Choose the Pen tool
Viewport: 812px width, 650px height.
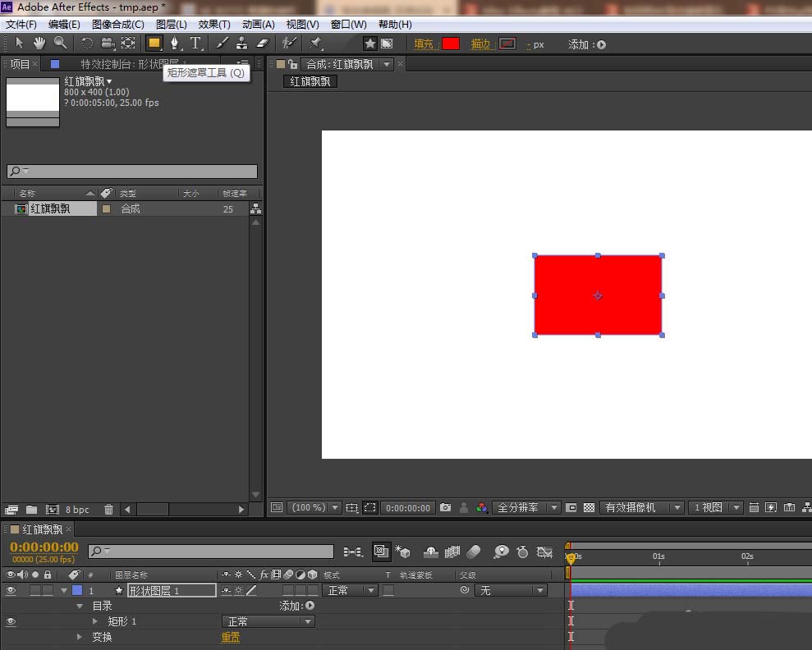pyautogui.click(x=174, y=43)
